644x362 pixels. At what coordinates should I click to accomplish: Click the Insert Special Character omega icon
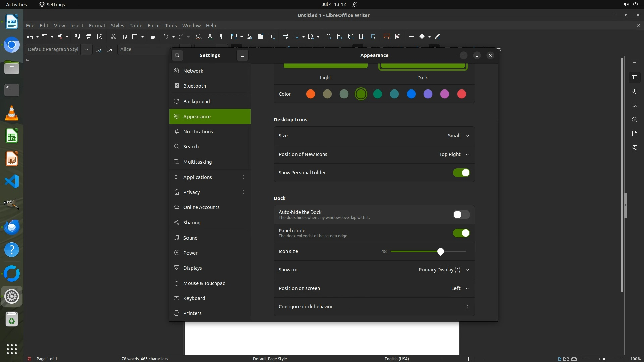coord(310,36)
